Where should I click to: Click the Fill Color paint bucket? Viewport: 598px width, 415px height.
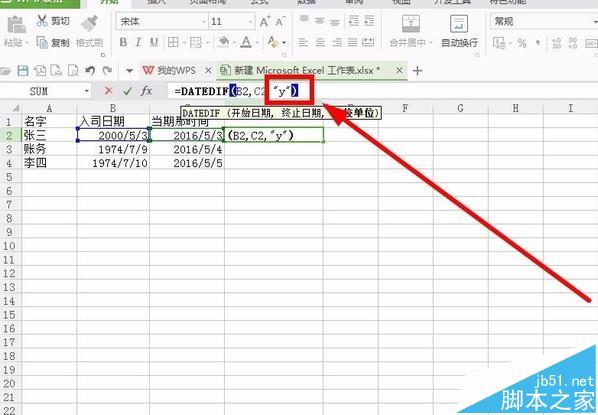[x=224, y=42]
